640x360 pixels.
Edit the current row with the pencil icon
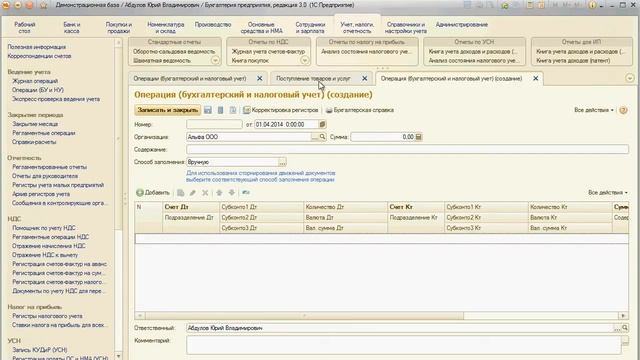coord(193,193)
